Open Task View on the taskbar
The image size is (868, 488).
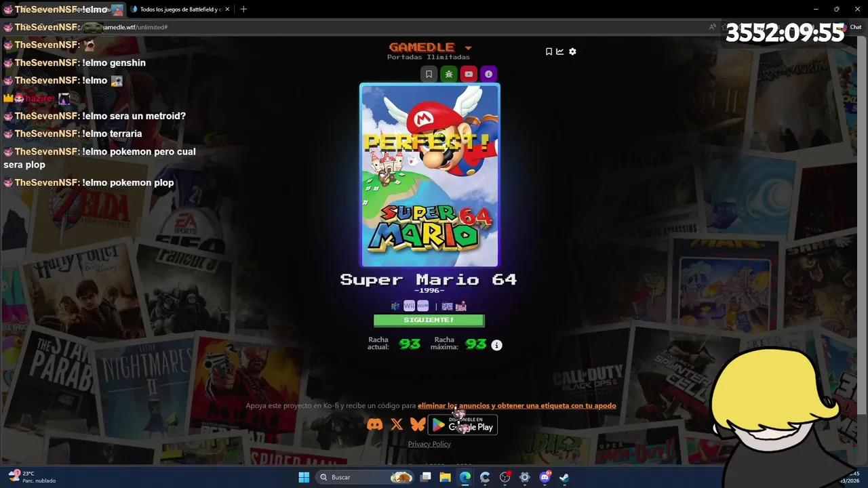426,477
